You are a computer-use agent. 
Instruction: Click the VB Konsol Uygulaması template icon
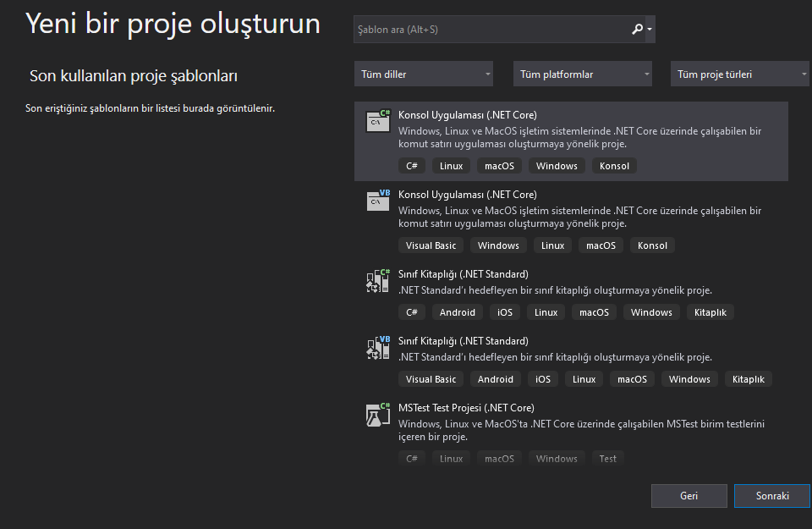coord(378,201)
